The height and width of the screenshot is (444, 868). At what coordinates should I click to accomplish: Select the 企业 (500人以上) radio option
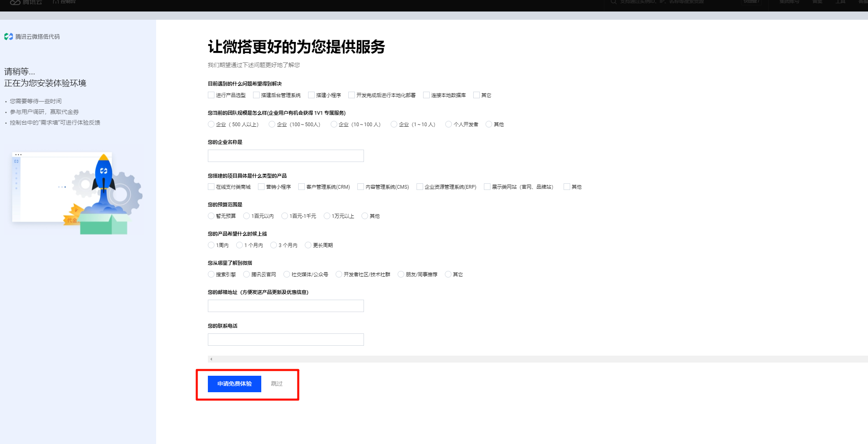coord(211,125)
